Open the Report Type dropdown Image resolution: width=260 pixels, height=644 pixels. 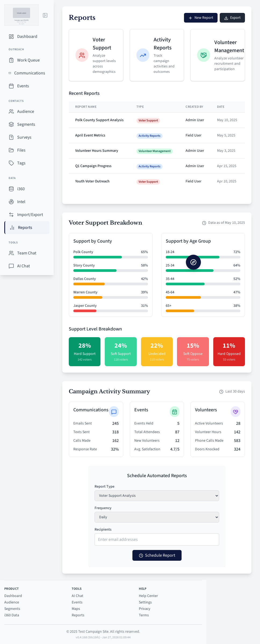pos(157,496)
